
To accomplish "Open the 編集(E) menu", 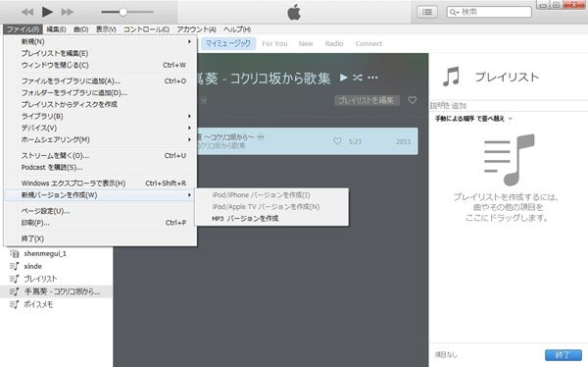I will [56, 29].
